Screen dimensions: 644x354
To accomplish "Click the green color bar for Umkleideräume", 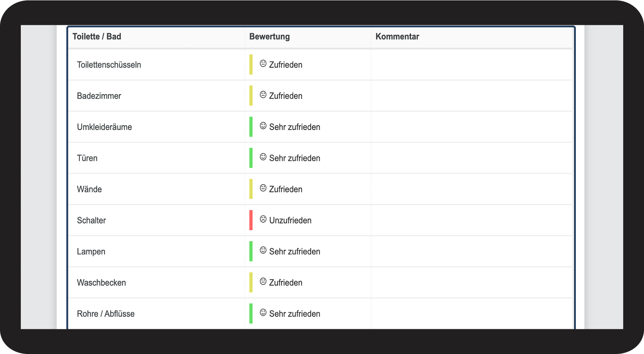I will click(251, 127).
